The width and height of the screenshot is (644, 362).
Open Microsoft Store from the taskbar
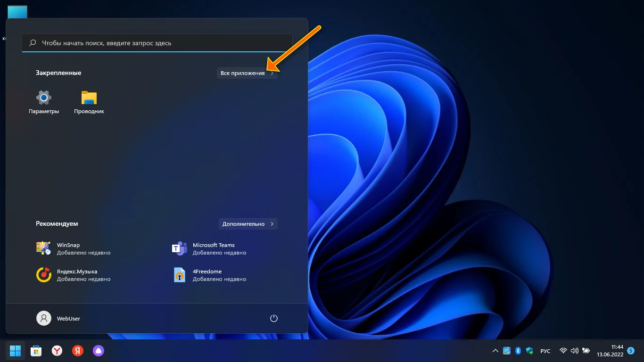click(36, 351)
